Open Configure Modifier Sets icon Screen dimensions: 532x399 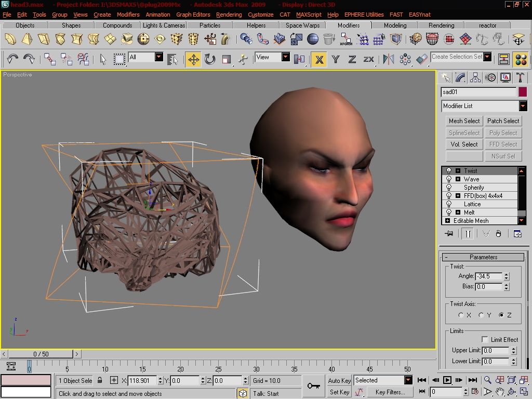coord(517,234)
